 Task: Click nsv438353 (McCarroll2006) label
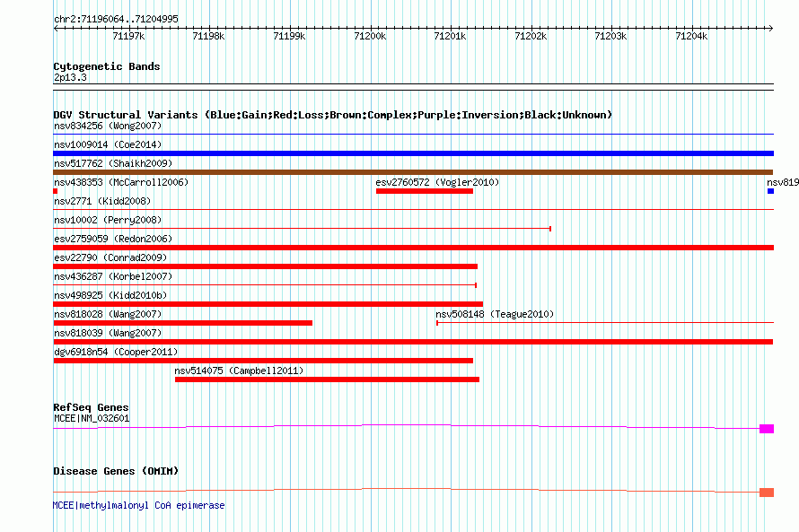coord(121,182)
